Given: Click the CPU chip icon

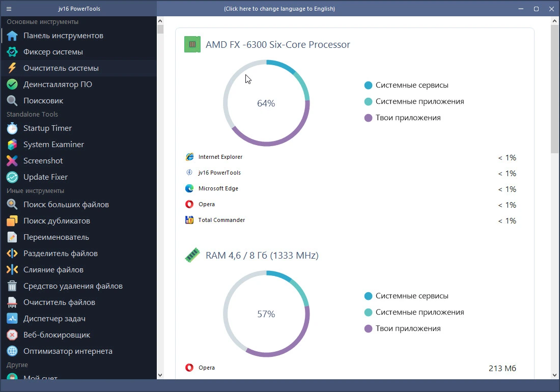Looking at the screenshot, I should coord(192,44).
